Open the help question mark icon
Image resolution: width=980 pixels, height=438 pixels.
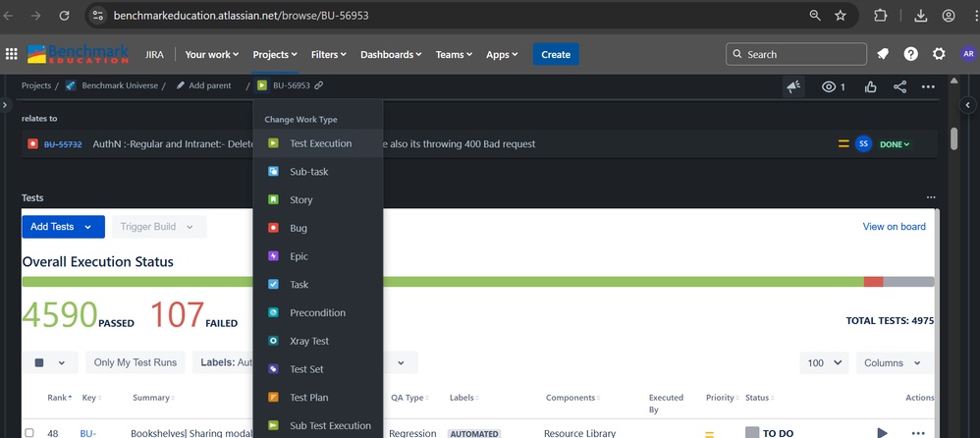pos(910,54)
